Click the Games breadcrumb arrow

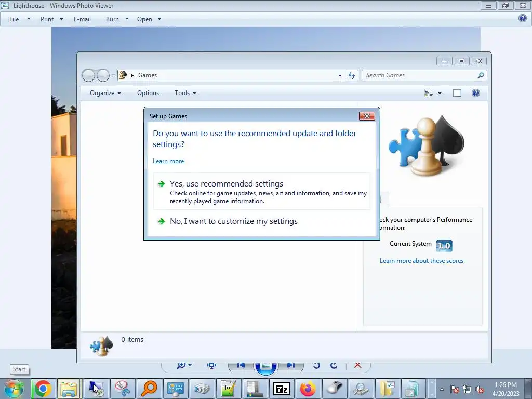(x=132, y=75)
